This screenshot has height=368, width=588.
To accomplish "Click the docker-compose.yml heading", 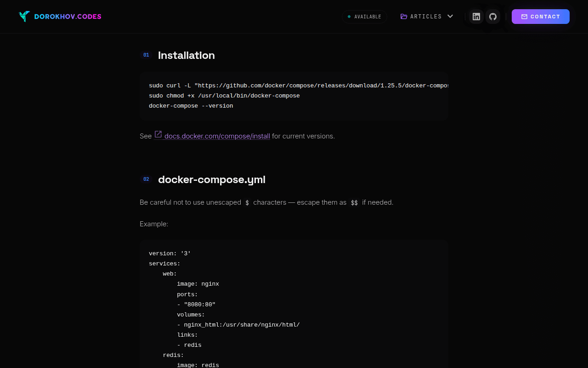I will [212, 179].
